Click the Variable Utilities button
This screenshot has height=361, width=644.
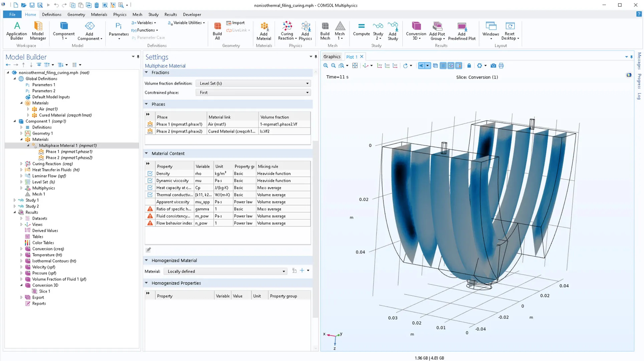tap(186, 23)
